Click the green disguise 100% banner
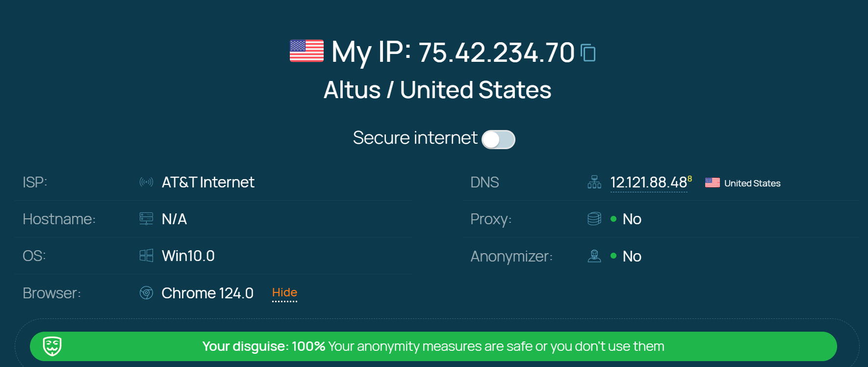 433,346
